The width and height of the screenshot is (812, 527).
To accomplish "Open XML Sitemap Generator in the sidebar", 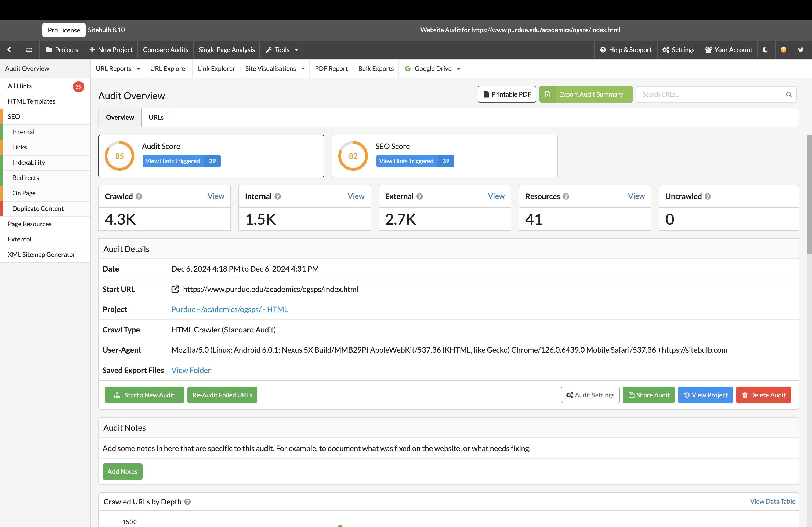I will 45,254.
